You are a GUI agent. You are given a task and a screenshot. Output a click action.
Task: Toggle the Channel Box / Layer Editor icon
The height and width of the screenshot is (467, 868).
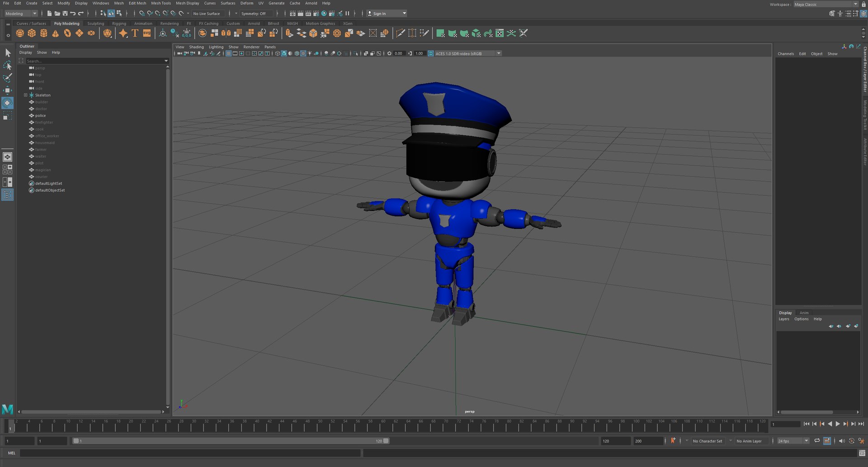pos(863,14)
